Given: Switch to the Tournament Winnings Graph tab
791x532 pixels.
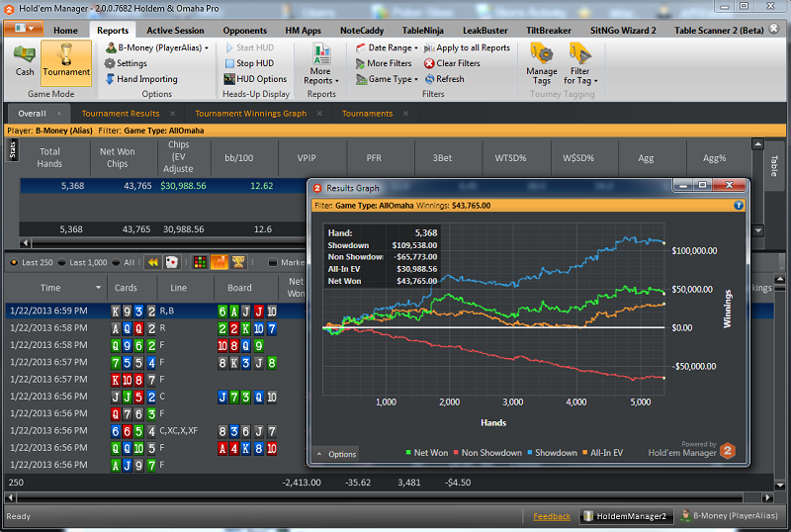Looking at the screenshot, I should coord(250,114).
